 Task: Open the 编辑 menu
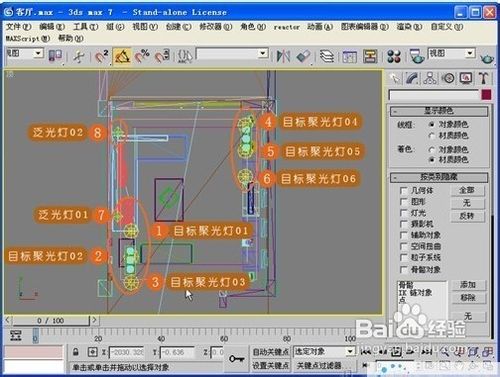(52, 27)
